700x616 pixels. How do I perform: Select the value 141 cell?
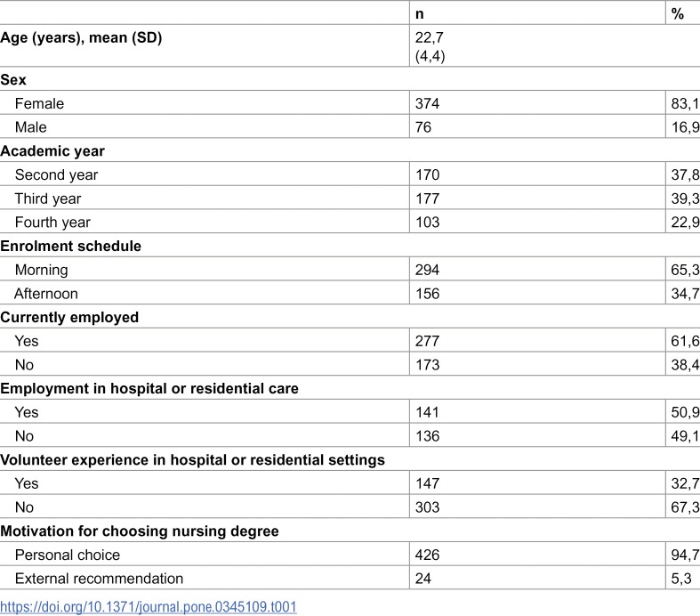point(537,412)
